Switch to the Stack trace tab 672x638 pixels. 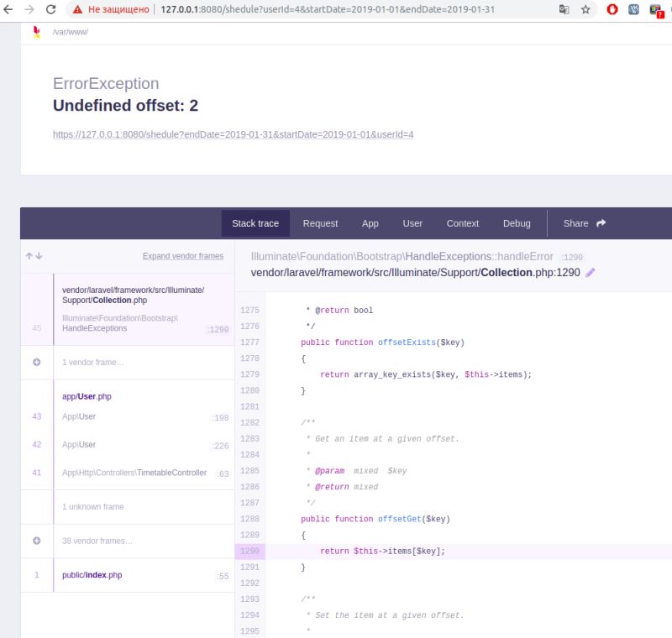255,223
